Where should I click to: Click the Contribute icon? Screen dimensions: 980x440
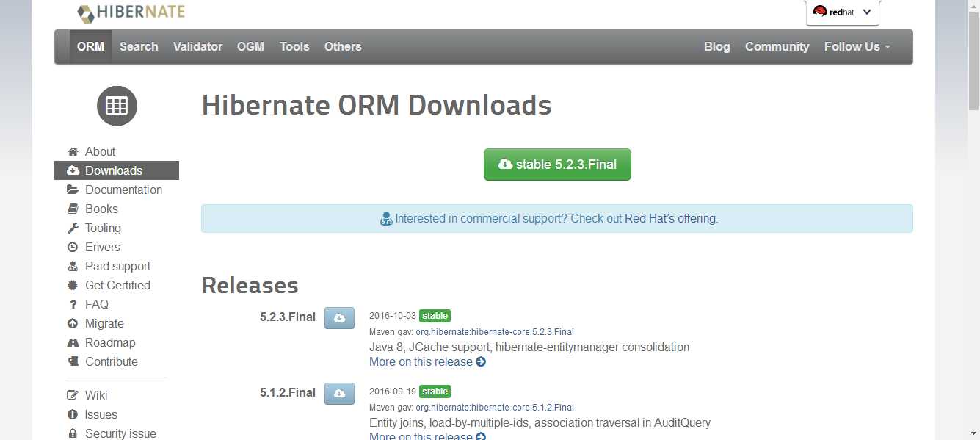(73, 361)
